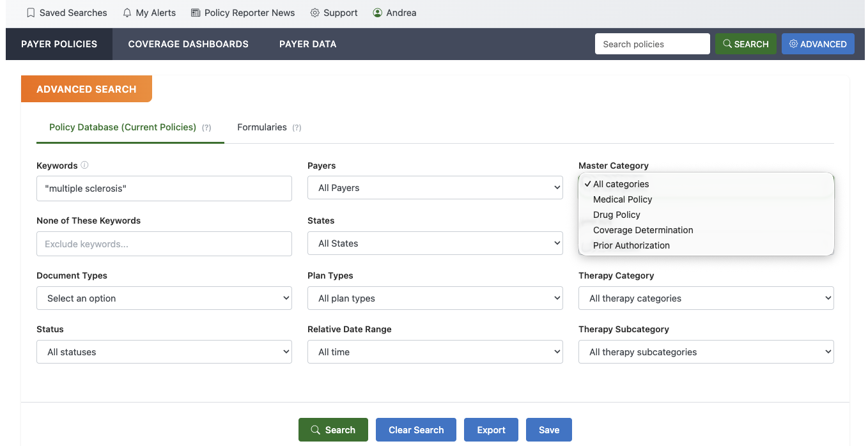Open the Payer Data section
The image size is (868, 446).
click(x=307, y=43)
